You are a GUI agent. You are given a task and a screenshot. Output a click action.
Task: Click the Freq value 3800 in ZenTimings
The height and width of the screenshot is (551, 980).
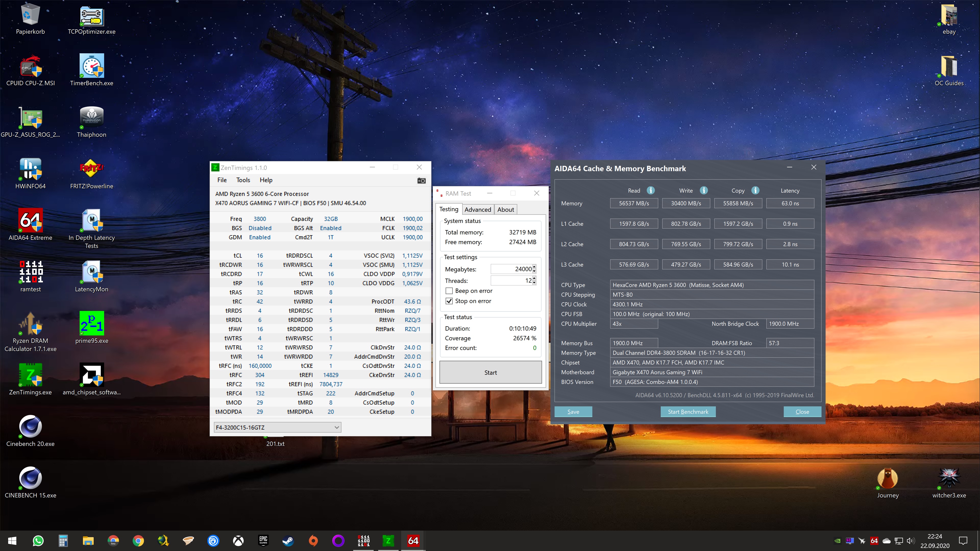click(x=260, y=219)
